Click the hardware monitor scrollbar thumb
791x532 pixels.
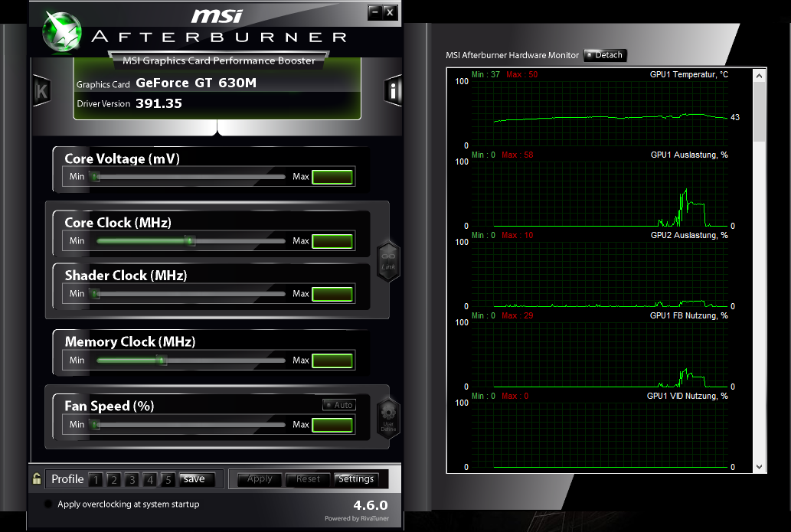tap(759, 112)
